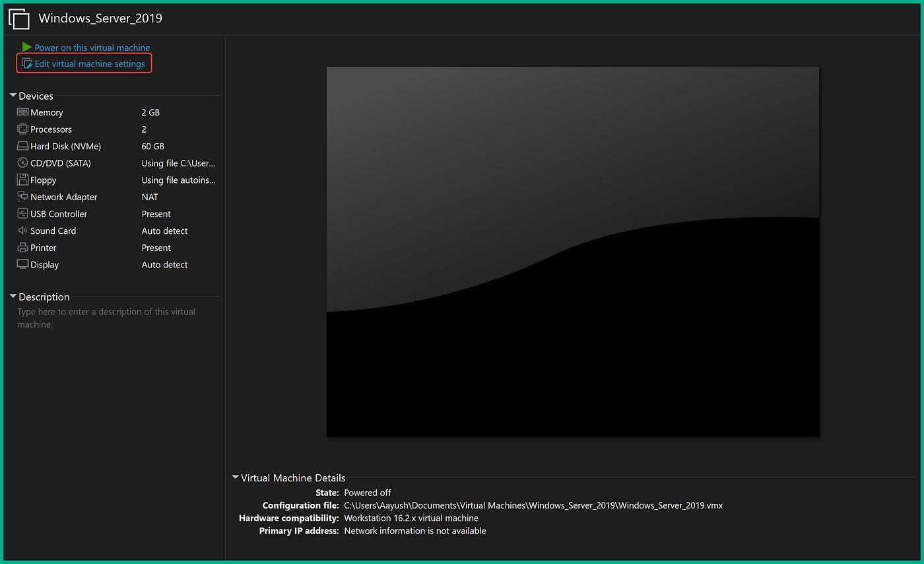The width and height of the screenshot is (924, 564).
Task: Select the CD/DVD (SATA) label
Action: point(61,163)
